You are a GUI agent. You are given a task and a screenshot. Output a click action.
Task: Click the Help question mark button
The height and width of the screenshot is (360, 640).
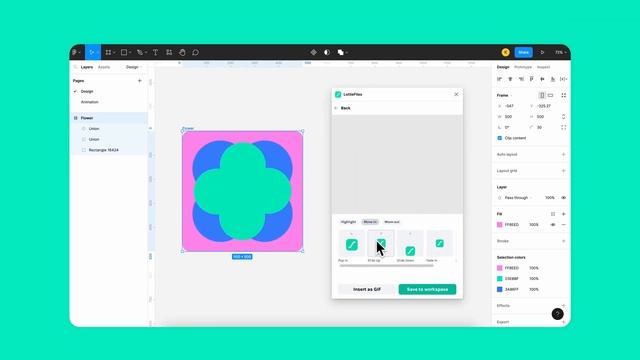(558, 314)
